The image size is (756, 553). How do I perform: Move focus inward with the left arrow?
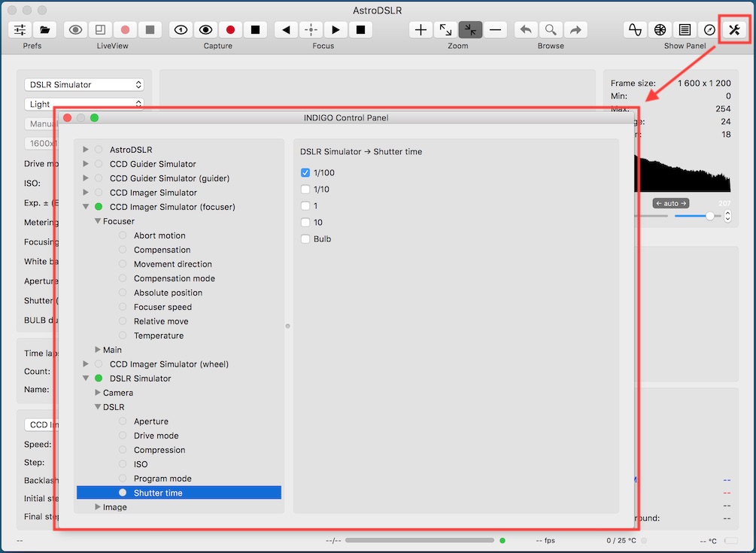[286, 30]
